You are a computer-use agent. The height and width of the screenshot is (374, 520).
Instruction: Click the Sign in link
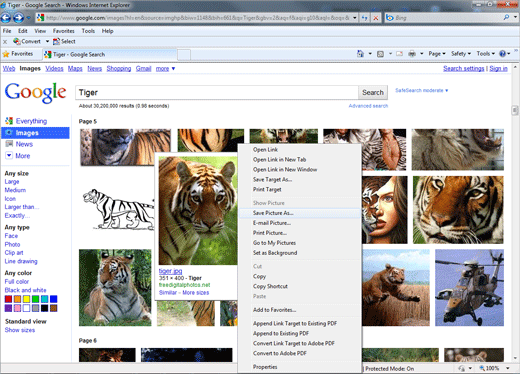click(x=498, y=68)
